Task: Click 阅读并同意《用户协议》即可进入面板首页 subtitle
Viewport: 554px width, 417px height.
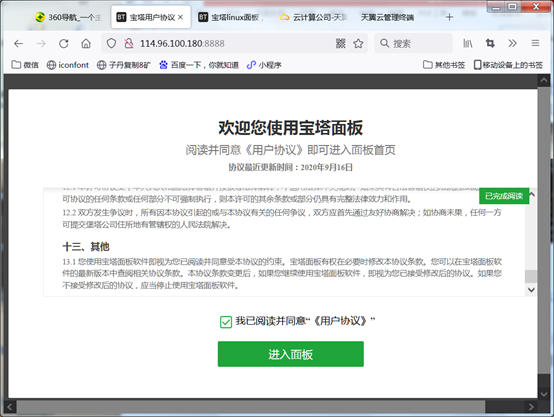Action: point(290,150)
